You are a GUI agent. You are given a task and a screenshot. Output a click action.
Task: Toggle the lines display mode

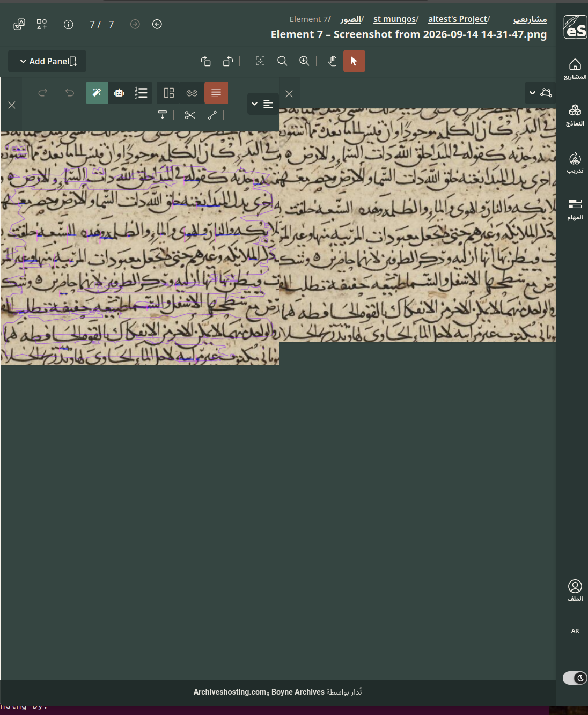coord(216,93)
